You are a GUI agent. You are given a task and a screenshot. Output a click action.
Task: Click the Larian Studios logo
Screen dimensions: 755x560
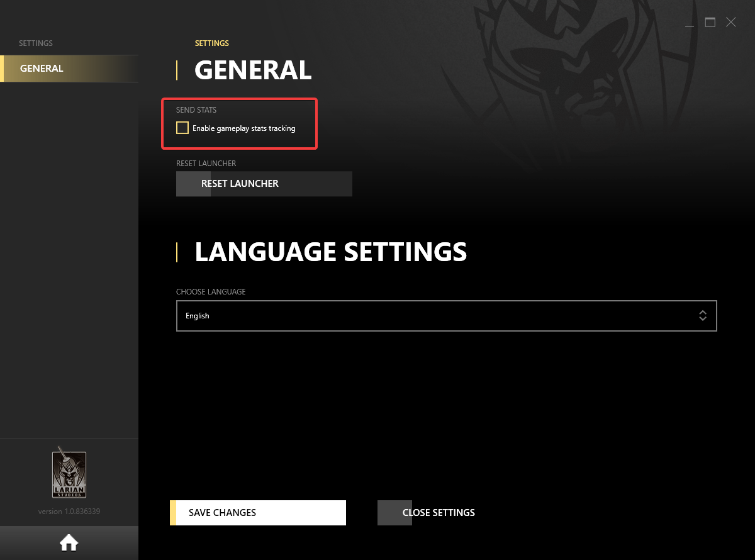click(x=69, y=472)
